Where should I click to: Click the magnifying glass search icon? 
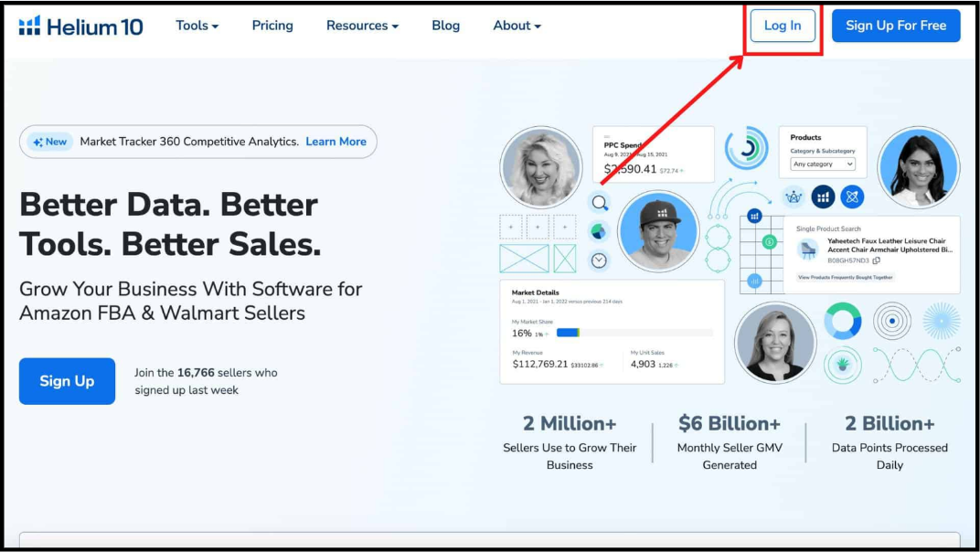600,203
